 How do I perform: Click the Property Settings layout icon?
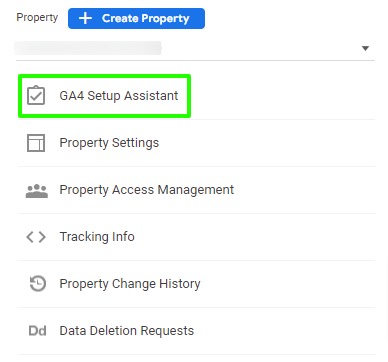(x=36, y=143)
